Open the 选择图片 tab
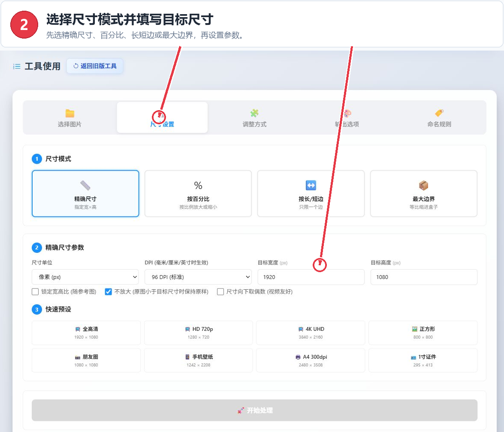Screen dimensions: 504x432 point(70,117)
